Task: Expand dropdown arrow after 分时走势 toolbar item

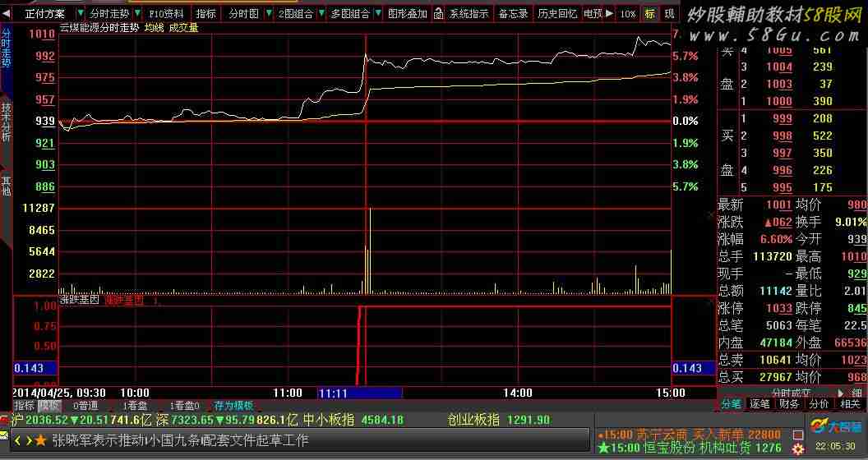Action: [137, 14]
